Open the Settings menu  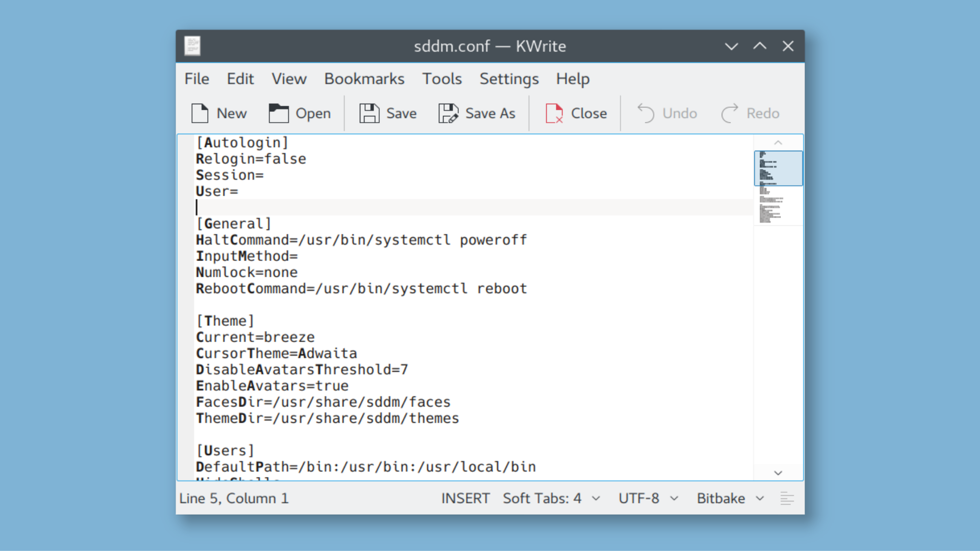click(509, 79)
